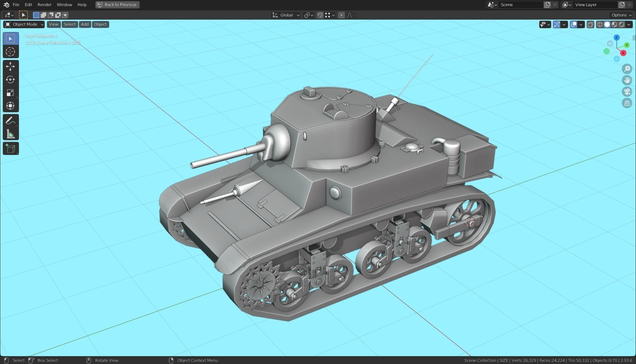The height and width of the screenshot is (364, 636).
Task: Click the Back to Previous button
Action: [x=117, y=5]
